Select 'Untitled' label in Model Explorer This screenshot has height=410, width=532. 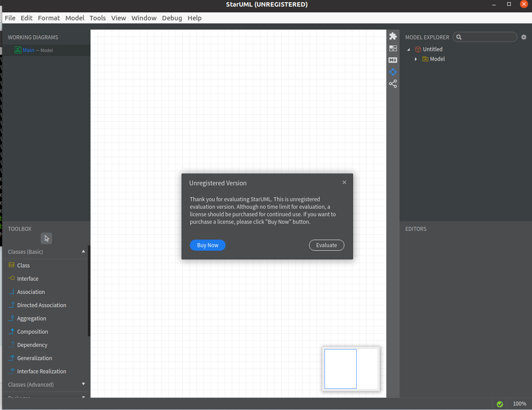(x=432, y=49)
